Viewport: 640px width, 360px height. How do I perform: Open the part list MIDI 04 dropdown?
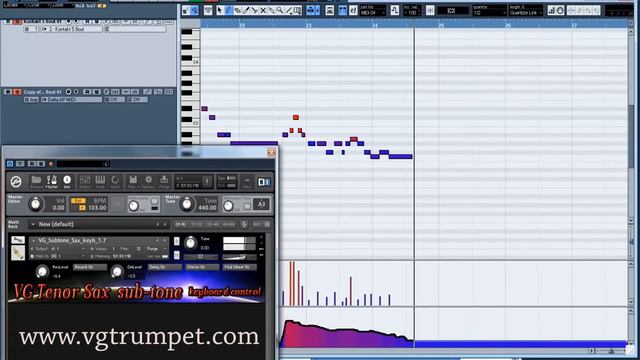tap(372, 12)
